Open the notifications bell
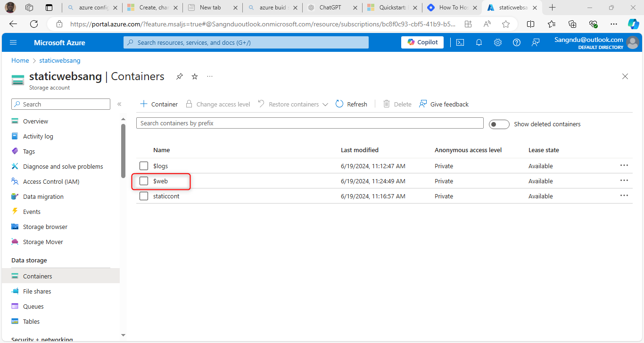Screen dimensions: 644x343 479,42
